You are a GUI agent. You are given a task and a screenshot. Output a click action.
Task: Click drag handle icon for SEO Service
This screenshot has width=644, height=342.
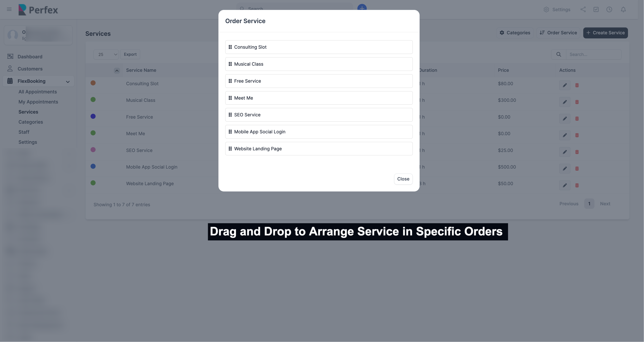coord(230,115)
